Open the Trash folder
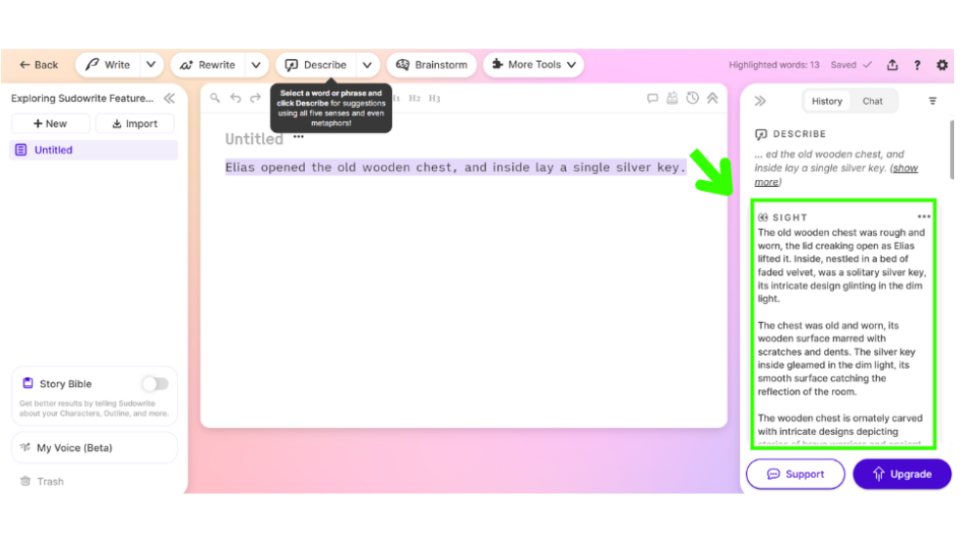This screenshot has width=960, height=540. 42,482
